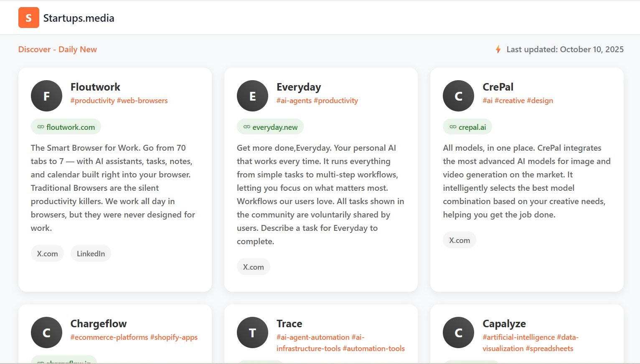Select the #design tag under CrePal
The image size is (640, 364).
(540, 101)
